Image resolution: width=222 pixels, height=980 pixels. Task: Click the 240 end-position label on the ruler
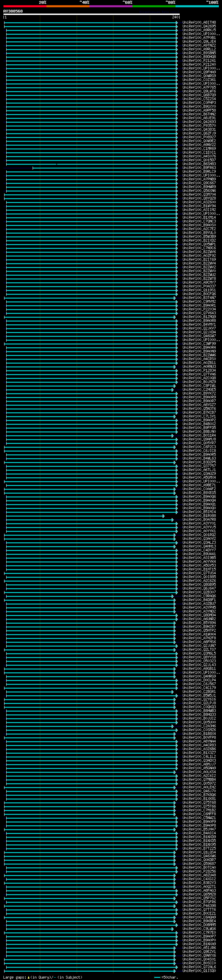175,17
